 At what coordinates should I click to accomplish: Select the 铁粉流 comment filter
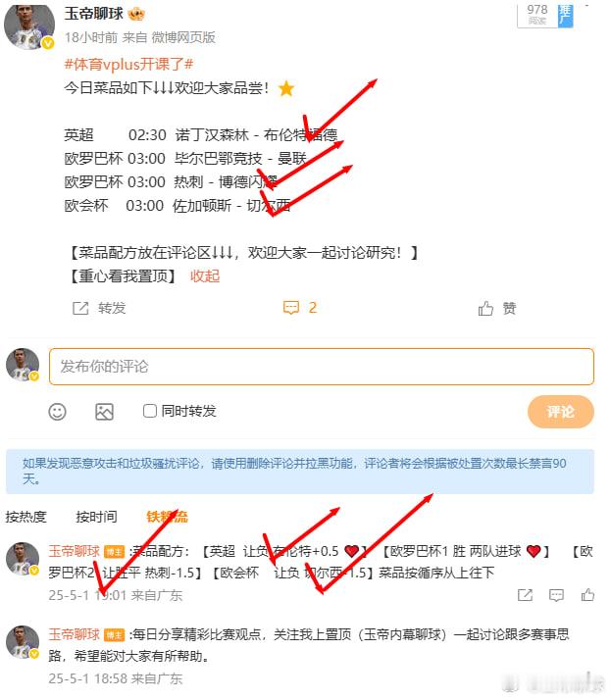pyautogui.click(x=167, y=517)
